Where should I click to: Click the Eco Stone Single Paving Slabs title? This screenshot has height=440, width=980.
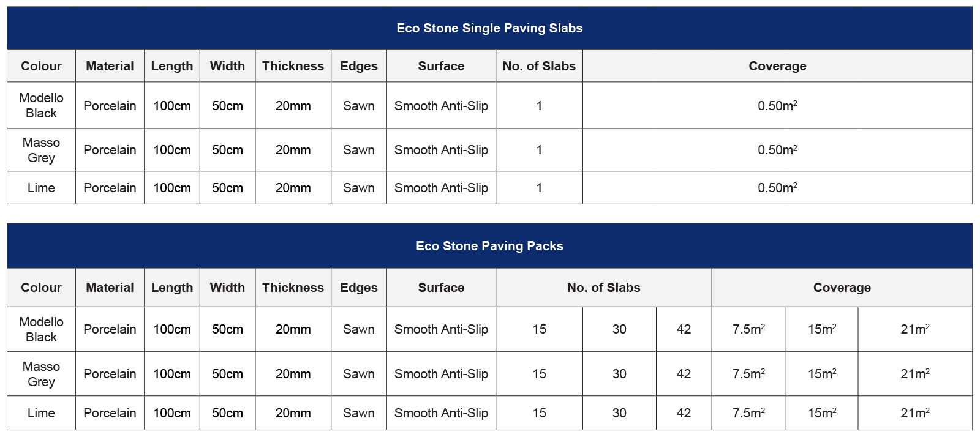coord(489,28)
